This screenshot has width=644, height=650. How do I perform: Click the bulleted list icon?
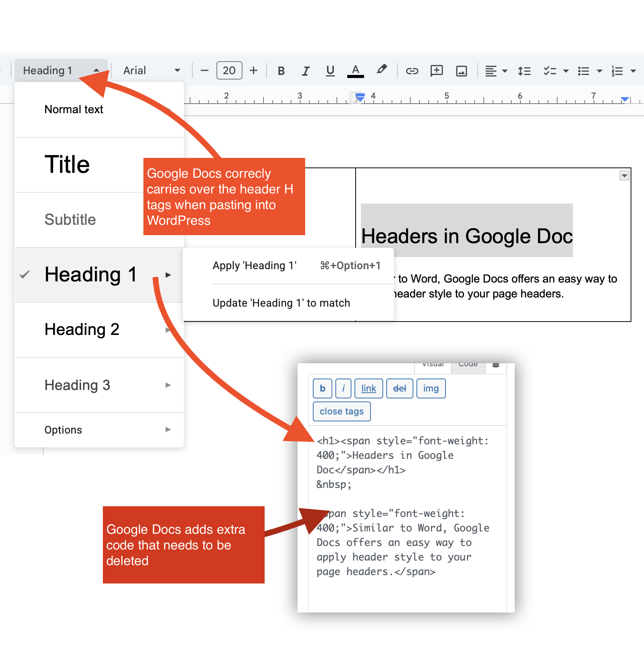(x=584, y=71)
